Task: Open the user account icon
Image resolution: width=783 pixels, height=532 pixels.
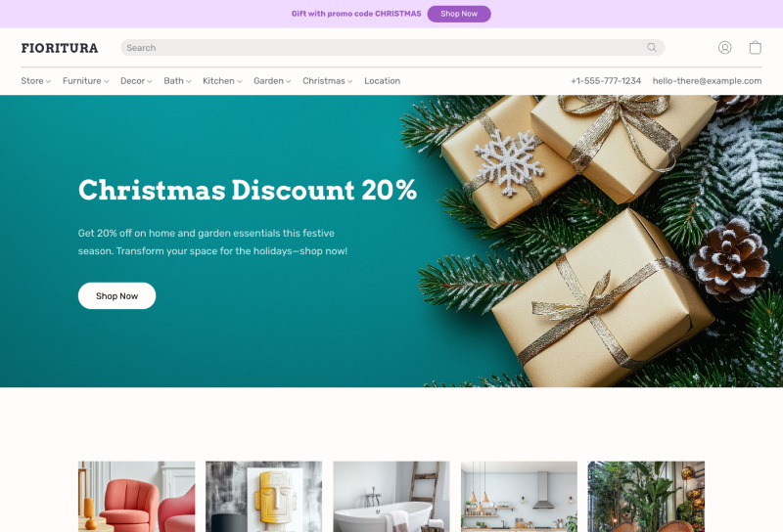Action: 724,47
